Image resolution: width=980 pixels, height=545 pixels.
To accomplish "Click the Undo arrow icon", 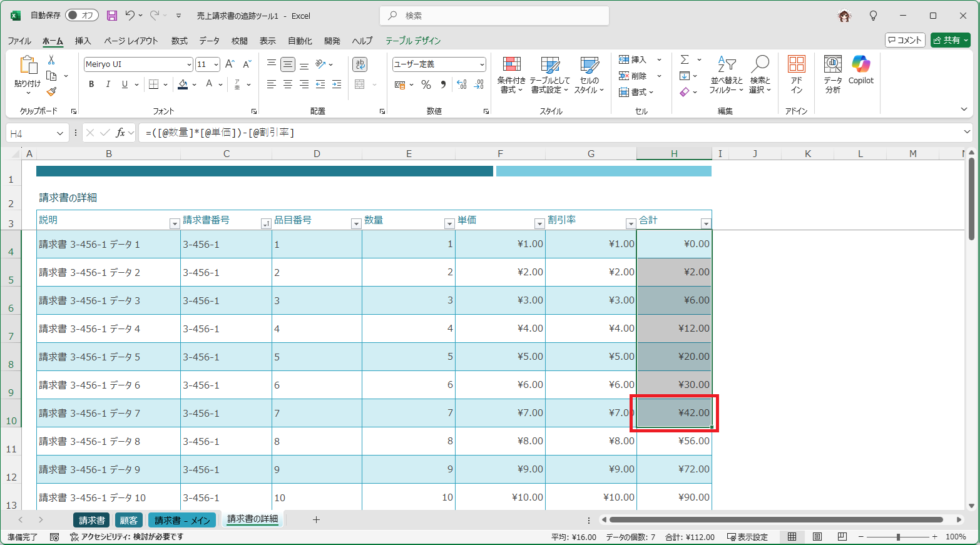I will 130,16.
